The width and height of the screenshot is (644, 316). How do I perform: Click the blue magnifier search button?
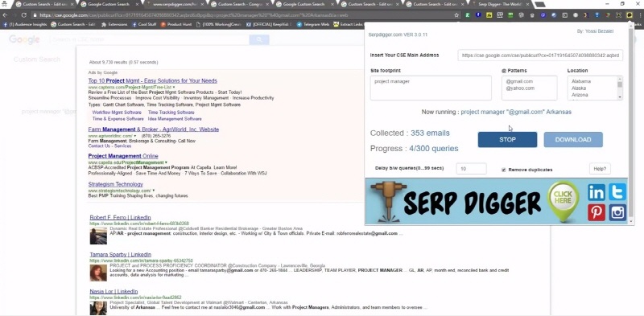click(259, 40)
